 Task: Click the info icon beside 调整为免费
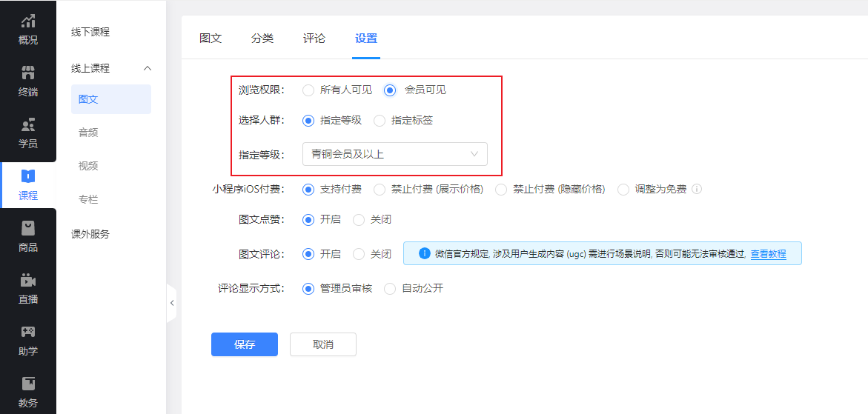697,189
